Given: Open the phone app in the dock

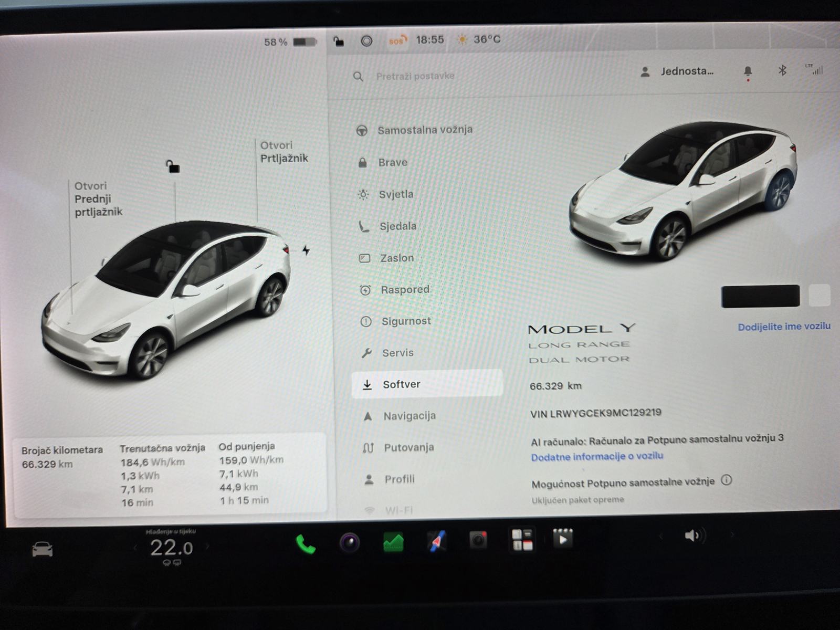Looking at the screenshot, I should click(305, 543).
